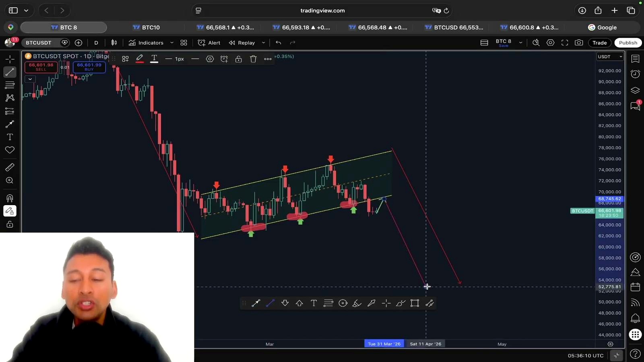Toggle lock on the selected drawing
Viewport: 644px width, 362px height.
coord(239,59)
